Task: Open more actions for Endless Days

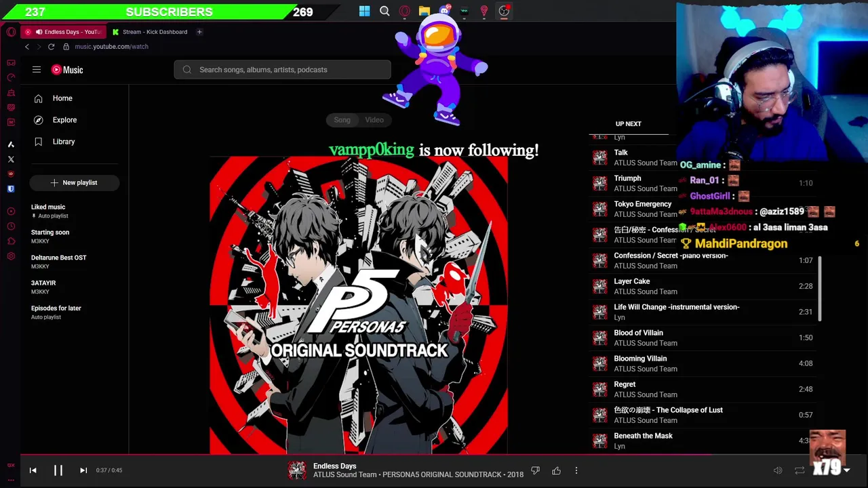Action: click(x=576, y=470)
